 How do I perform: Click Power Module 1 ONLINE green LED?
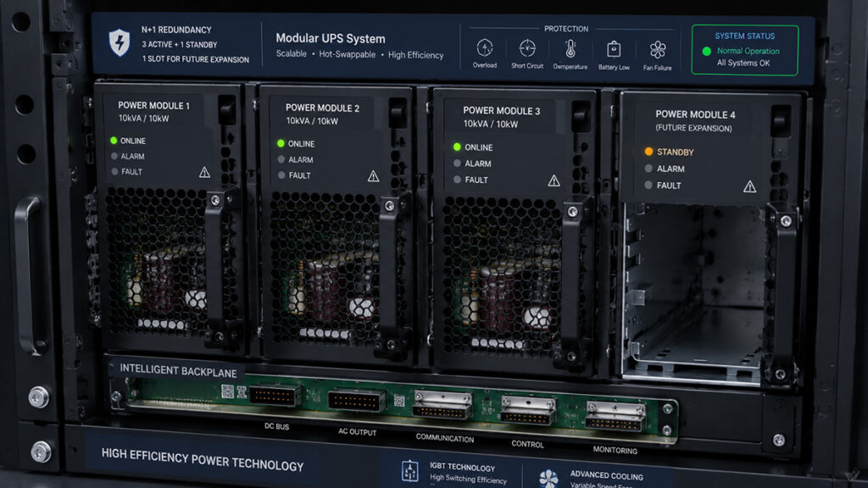114,141
